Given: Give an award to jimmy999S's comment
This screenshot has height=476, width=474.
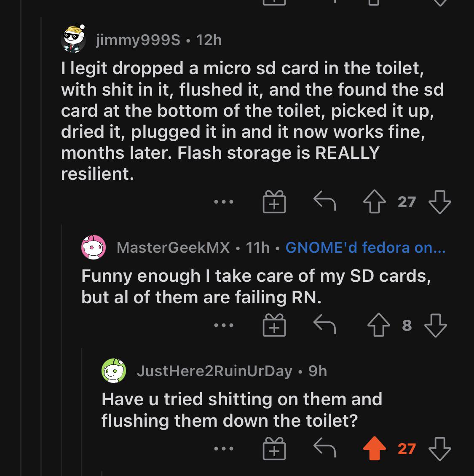Looking at the screenshot, I should pyautogui.click(x=274, y=201).
